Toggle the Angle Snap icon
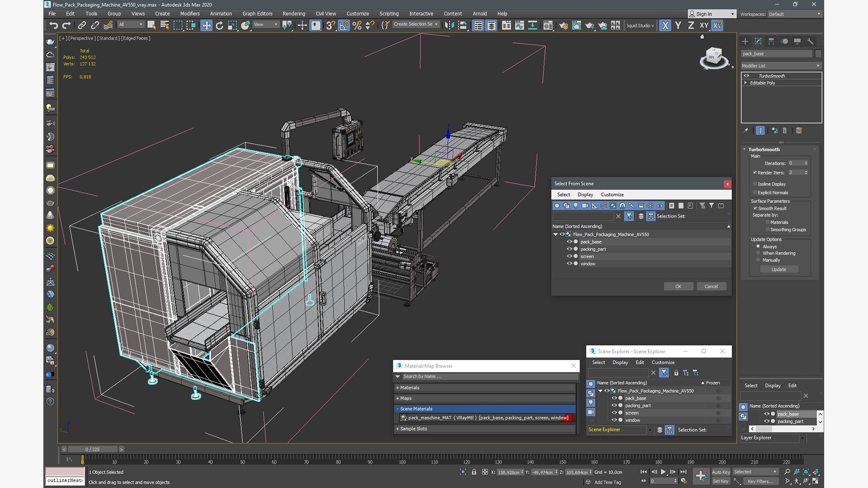This screenshot has height=488, width=868. coord(344,25)
